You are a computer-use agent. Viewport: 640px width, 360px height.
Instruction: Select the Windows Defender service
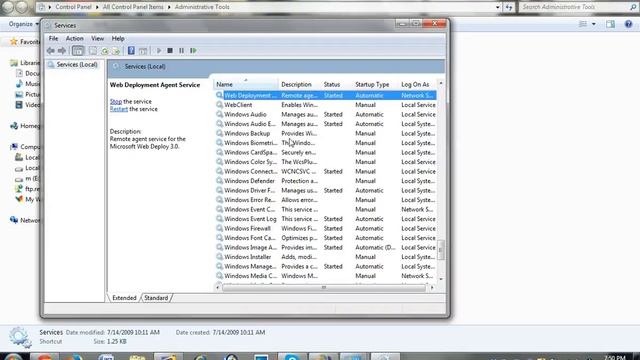click(325, 181)
